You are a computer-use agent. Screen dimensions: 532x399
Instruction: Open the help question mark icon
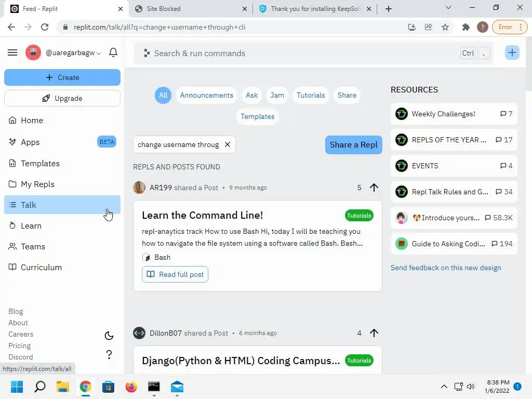(109, 354)
